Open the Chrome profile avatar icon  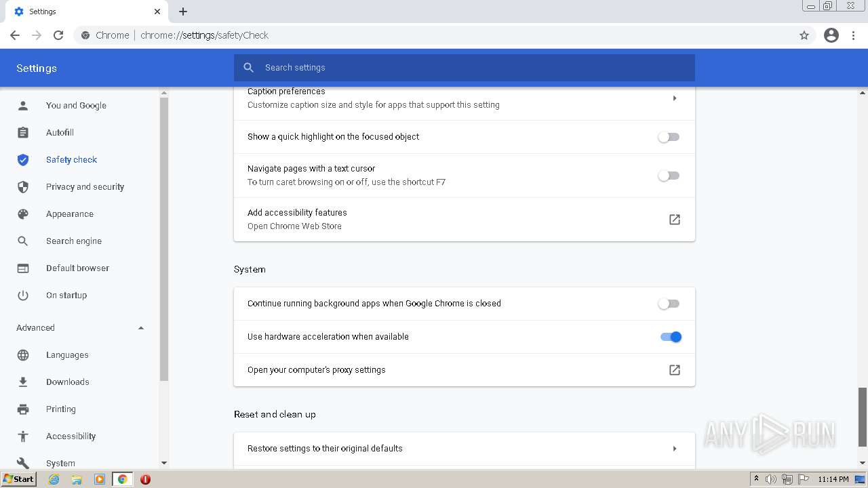tap(831, 35)
